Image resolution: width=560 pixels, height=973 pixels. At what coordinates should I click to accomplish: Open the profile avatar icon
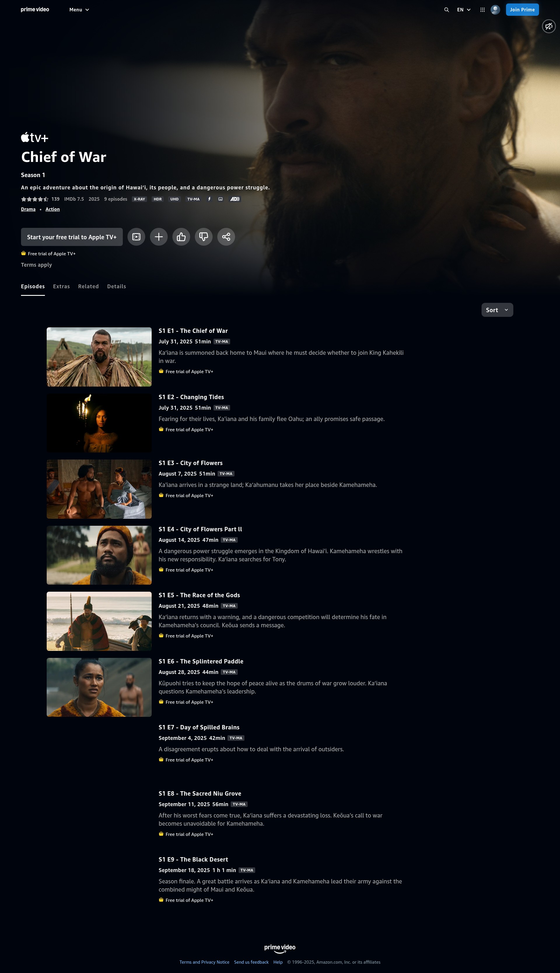495,10
